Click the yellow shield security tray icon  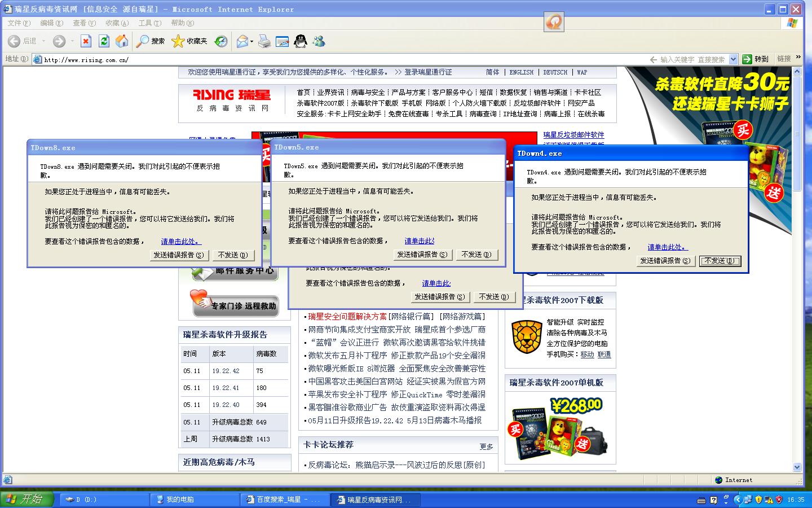[x=758, y=500]
